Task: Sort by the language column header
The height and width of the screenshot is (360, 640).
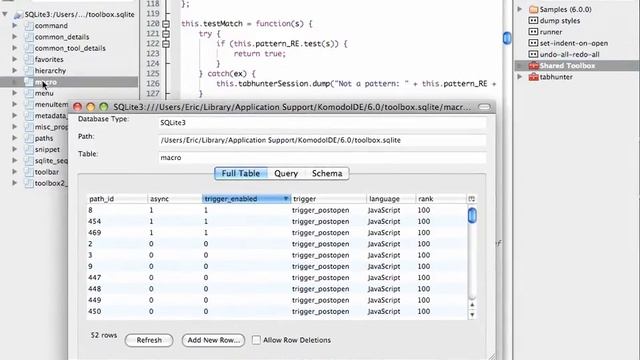Action: tap(391, 199)
